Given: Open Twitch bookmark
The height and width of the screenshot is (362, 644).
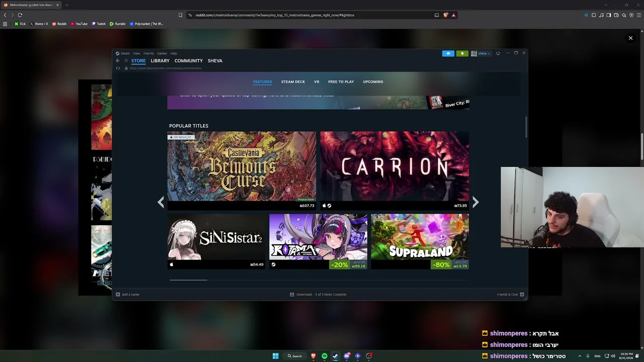Looking at the screenshot, I should (x=99, y=24).
